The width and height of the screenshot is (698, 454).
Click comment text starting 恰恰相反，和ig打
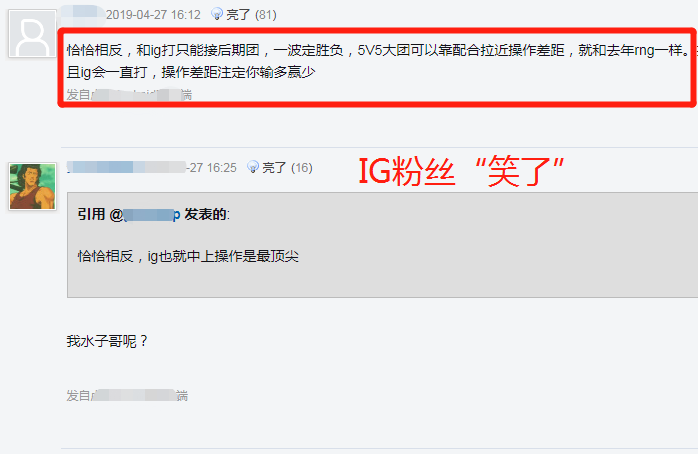pyautogui.click(x=377, y=50)
